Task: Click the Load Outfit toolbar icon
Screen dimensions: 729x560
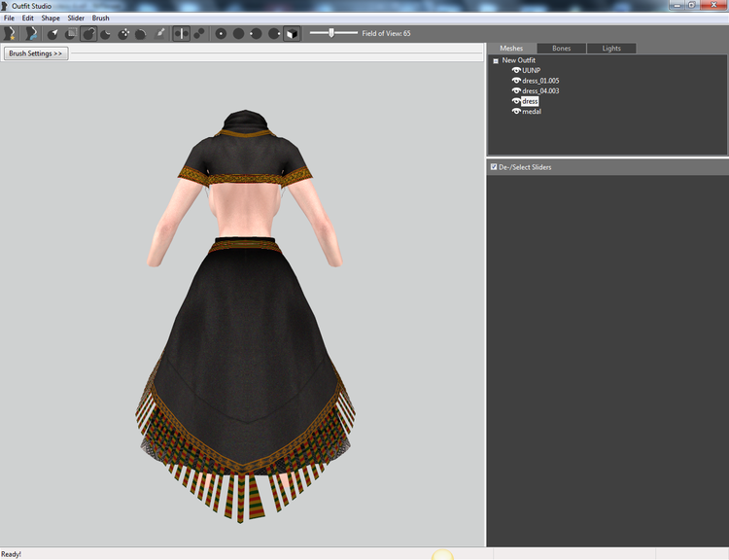Action: (31, 33)
